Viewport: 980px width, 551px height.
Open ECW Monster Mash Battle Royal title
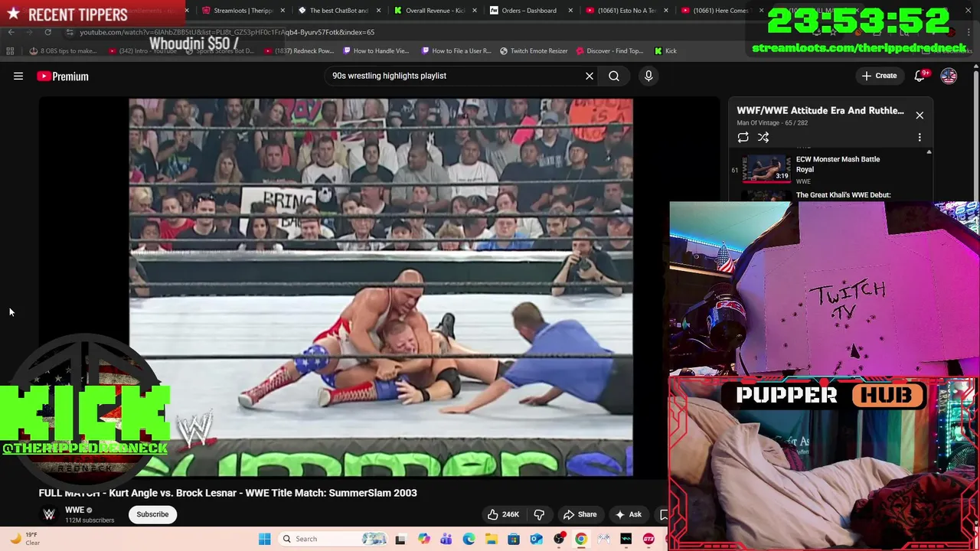pyautogui.click(x=838, y=164)
